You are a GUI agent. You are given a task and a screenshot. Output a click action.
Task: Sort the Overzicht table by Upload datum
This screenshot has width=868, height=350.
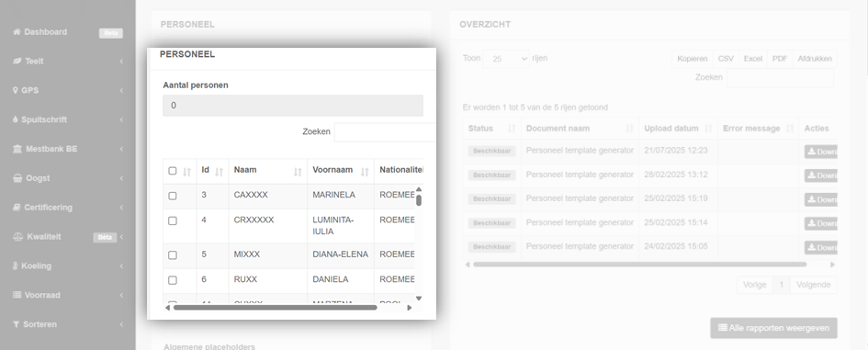coord(678,129)
